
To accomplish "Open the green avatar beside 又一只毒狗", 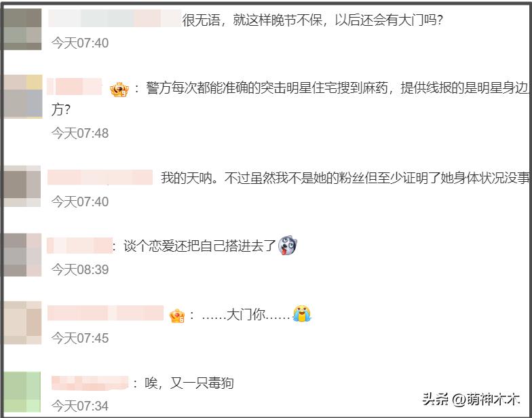I will click(x=22, y=392).
